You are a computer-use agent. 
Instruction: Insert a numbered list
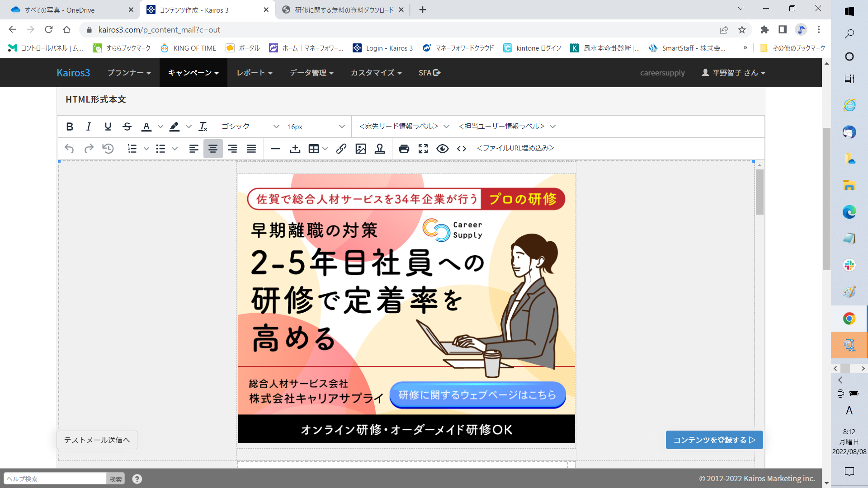click(x=132, y=149)
